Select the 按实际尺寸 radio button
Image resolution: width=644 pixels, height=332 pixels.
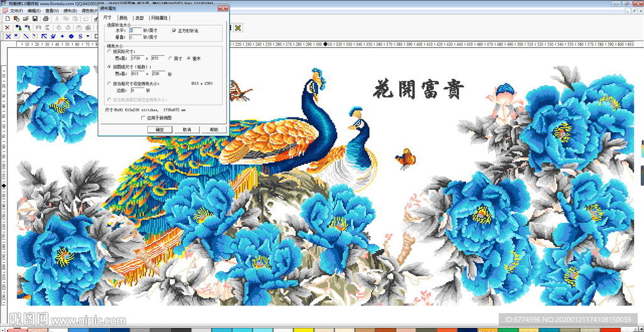point(109,52)
